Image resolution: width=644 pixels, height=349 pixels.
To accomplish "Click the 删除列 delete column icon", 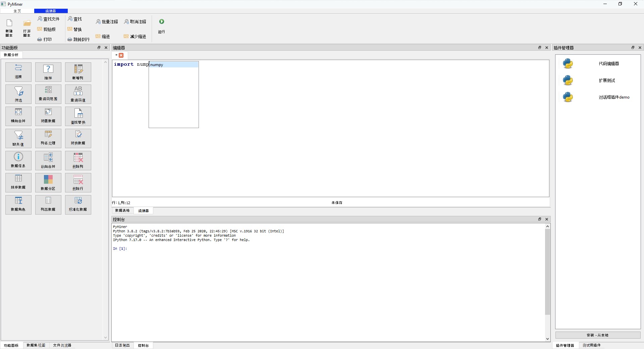I will [78, 160].
